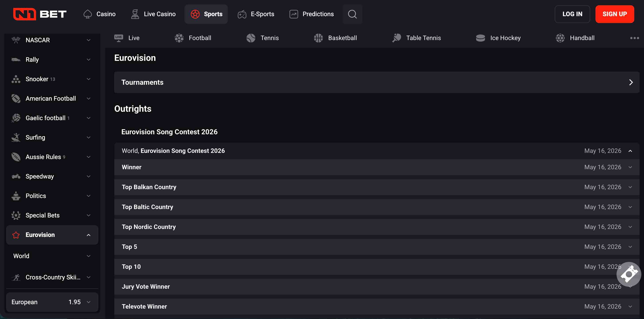Expand the Top Balkan Country chevron
The width and height of the screenshot is (644, 319).
(630, 187)
